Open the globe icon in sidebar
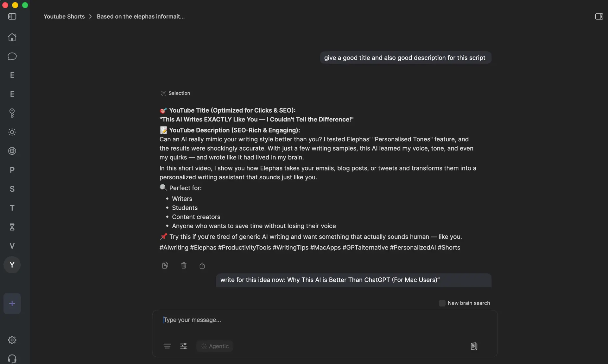608x364 pixels. [x=12, y=151]
